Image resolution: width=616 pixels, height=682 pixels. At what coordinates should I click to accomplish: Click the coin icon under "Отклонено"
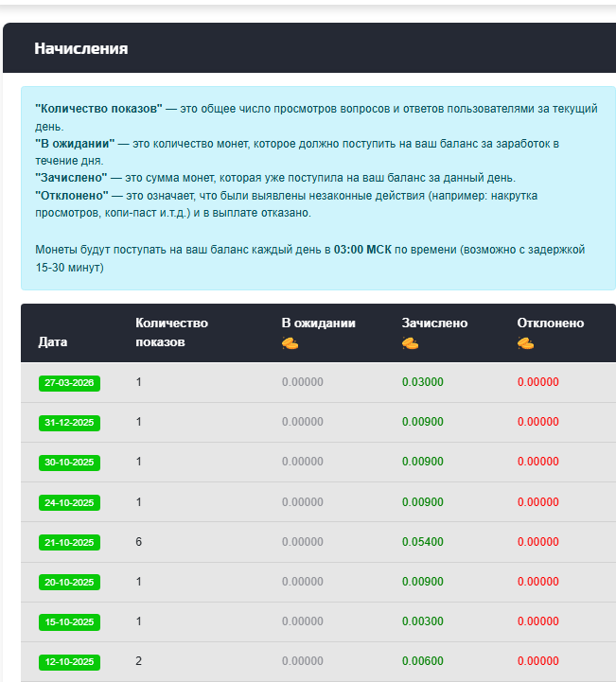pos(525,343)
